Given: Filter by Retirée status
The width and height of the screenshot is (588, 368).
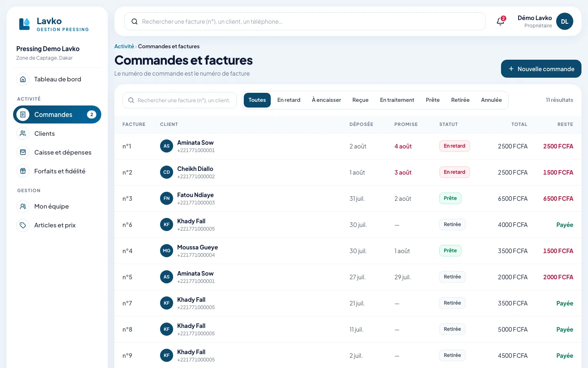Looking at the screenshot, I should coord(460,100).
